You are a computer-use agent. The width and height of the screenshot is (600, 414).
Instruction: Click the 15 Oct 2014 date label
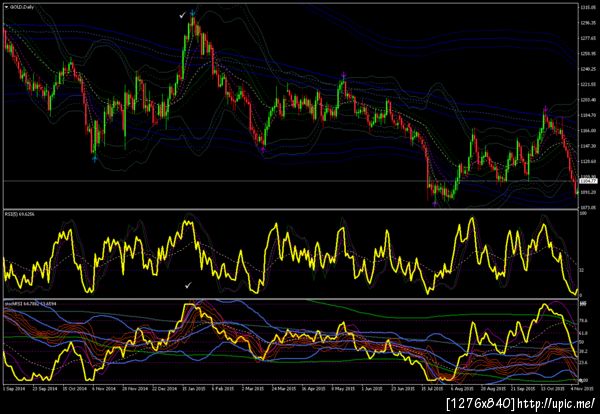click(x=73, y=388)
